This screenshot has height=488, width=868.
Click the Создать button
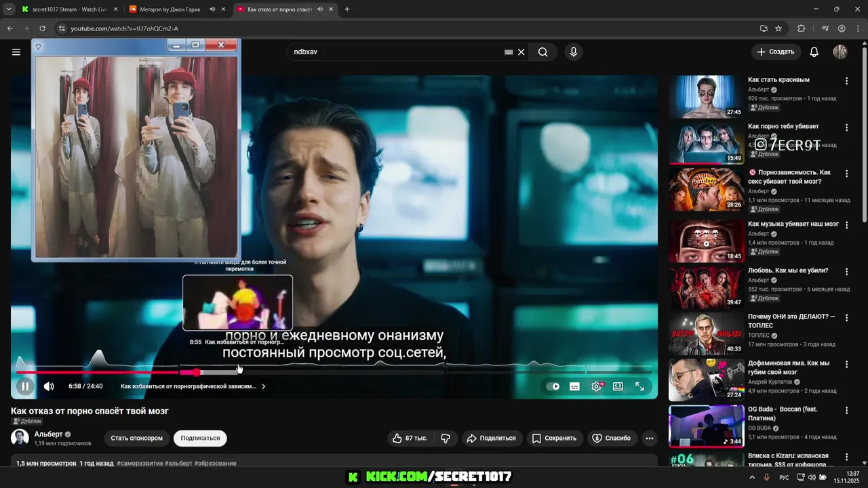click(x=776, y=52)
